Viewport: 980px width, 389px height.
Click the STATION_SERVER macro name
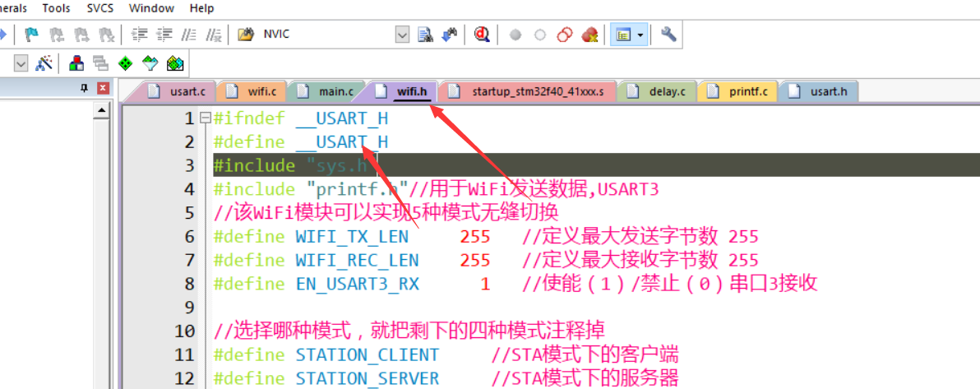(367, 379)
